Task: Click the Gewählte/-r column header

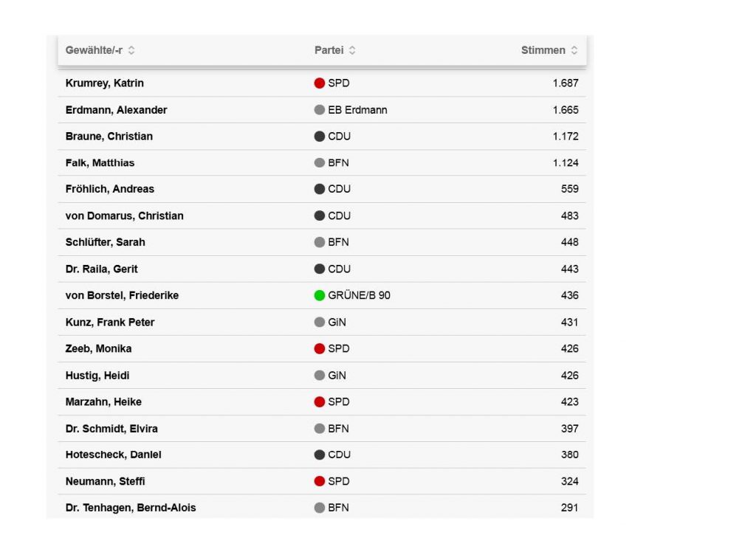Action: pyautogui.click(x=94, y=51)
